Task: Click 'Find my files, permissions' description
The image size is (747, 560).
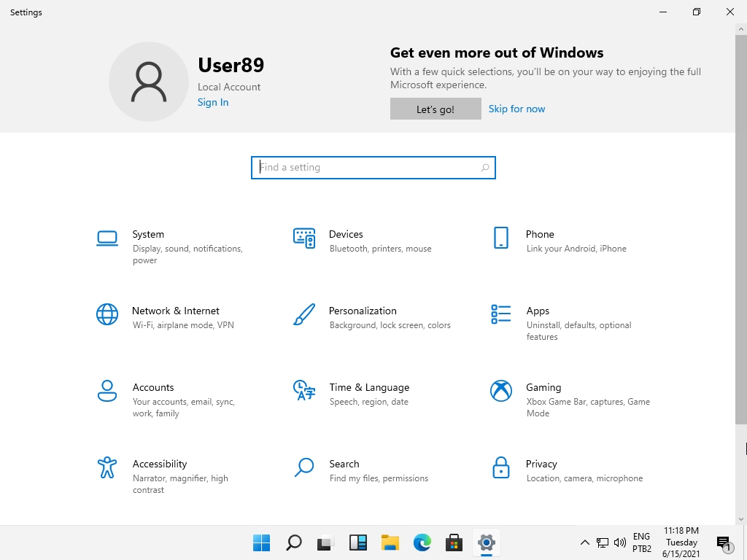Action: [379, 478]
